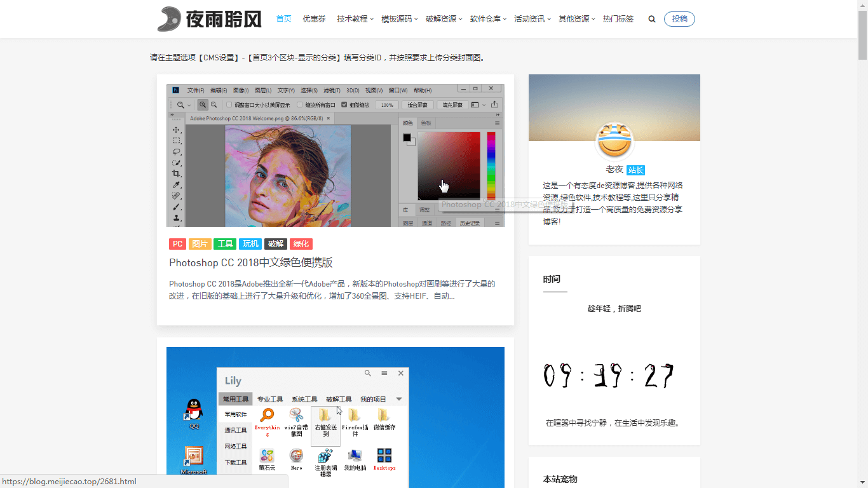Click the 趁年轻，折腾吧 text
The height and width of the screenshot is (488, 868).
(614, 309)
